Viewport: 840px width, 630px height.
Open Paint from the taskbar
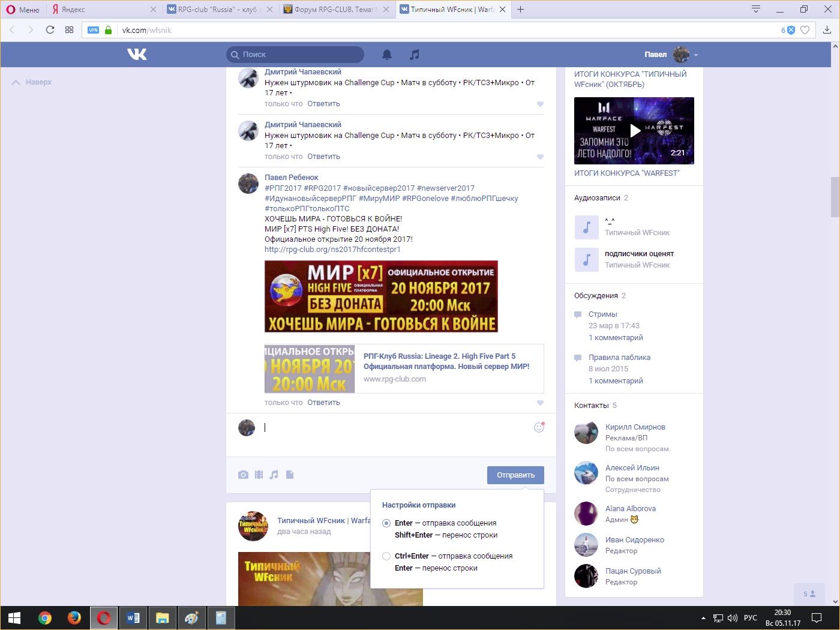[192, 618]
